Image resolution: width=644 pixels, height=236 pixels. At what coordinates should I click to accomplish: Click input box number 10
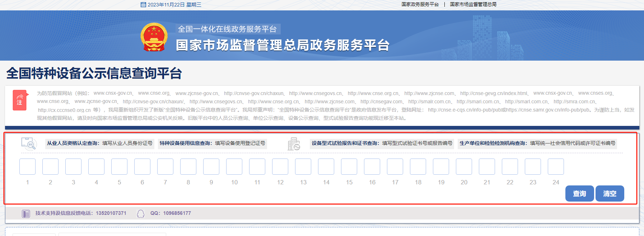coord(234,167)
